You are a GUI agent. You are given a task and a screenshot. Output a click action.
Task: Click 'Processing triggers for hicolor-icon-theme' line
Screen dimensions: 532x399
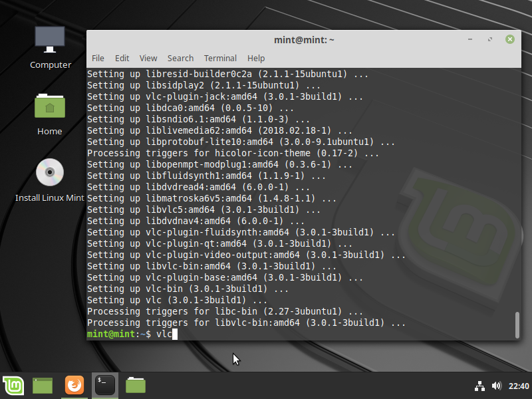233,154
